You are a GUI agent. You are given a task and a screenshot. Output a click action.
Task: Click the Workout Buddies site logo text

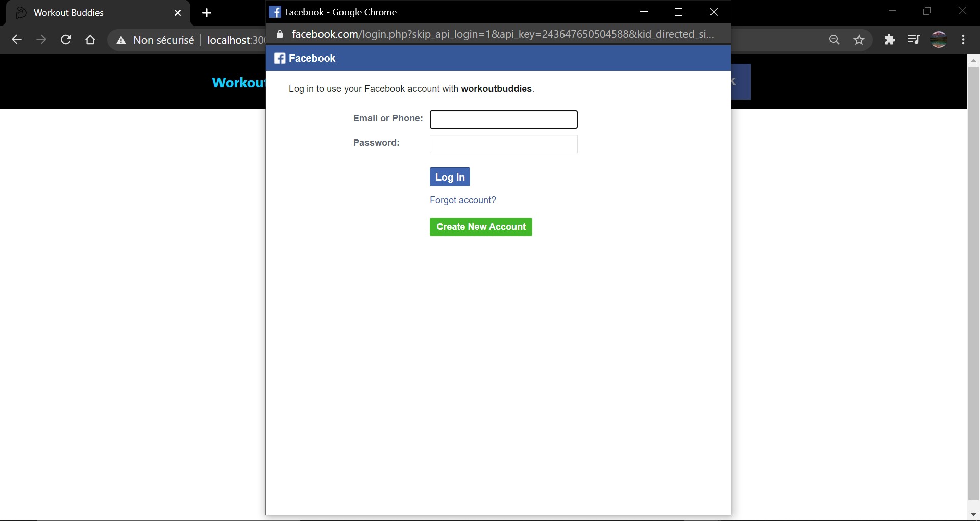point(239,83)
